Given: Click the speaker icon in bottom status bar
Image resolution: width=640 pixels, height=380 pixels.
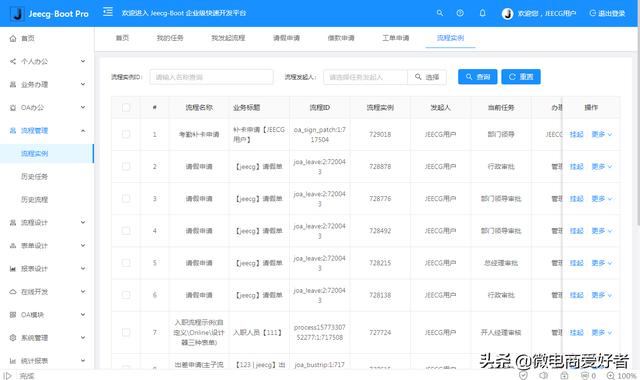Looking at the screenshot, I should (543, 375).
